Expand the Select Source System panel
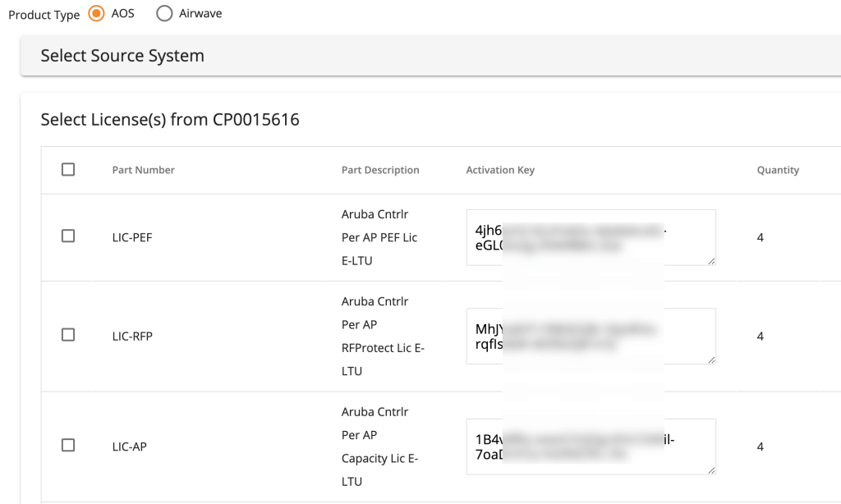The height and width of the screenshot is (504, 841). coord(122,56)
